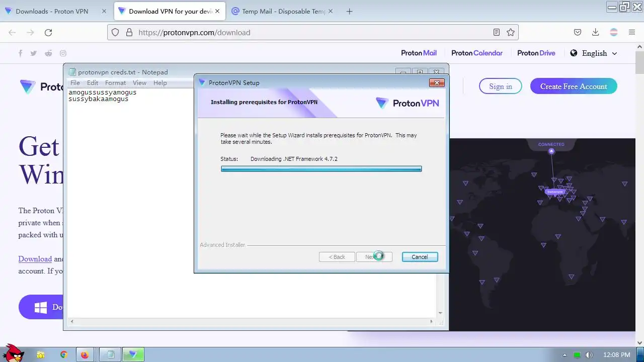Viewport: 644px width, 362px height.
Task: Click the 12:08 PM taskbar clock
Action: click(616, 355)
